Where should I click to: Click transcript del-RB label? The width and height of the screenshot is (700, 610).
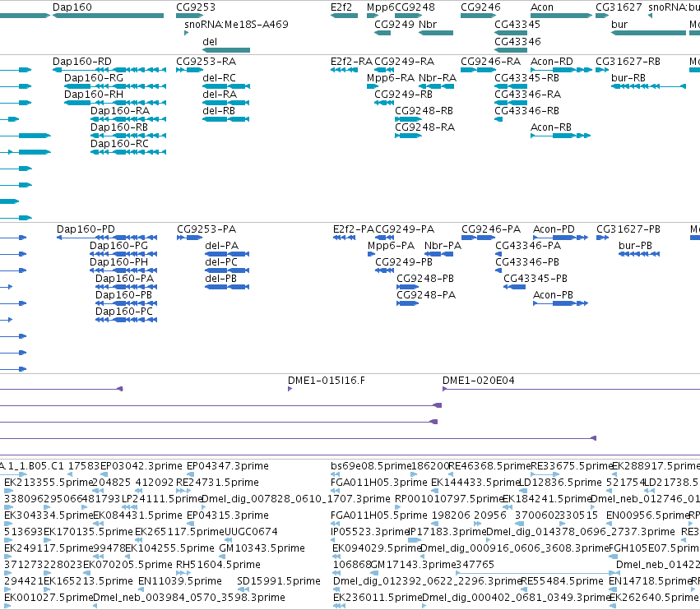point(219,111)
